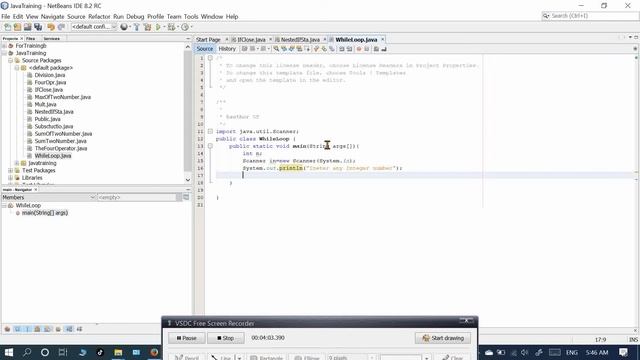Click the Last Edit icon in editor toolbar

(244, 49)
